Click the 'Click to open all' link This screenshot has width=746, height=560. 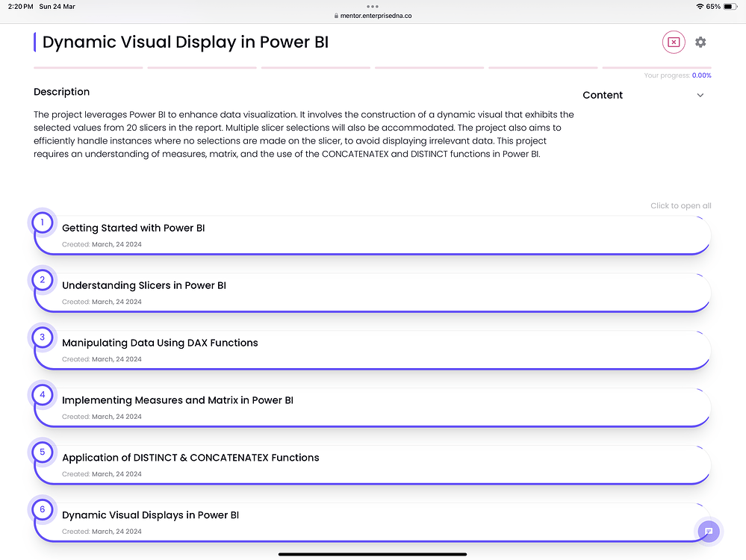point(680,205)
